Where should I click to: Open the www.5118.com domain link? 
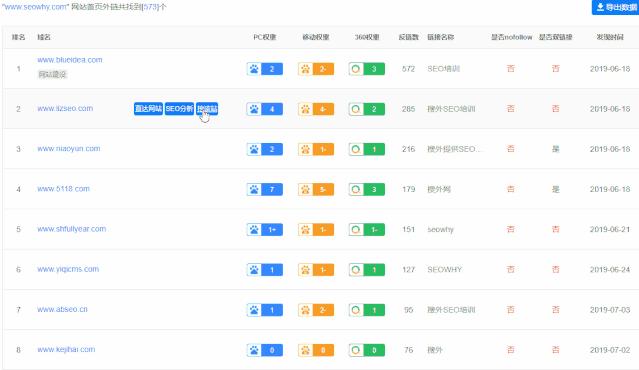coord(63,189)
